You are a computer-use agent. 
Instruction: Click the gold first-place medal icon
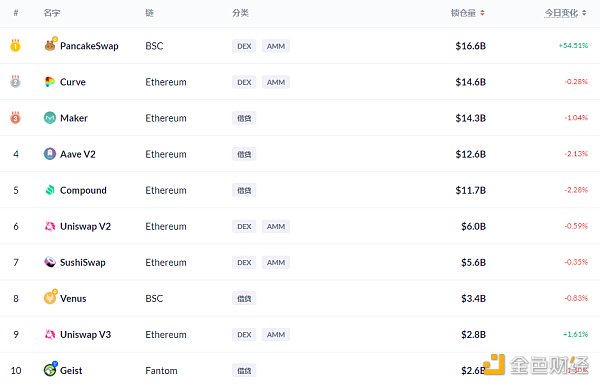(15, 46)
